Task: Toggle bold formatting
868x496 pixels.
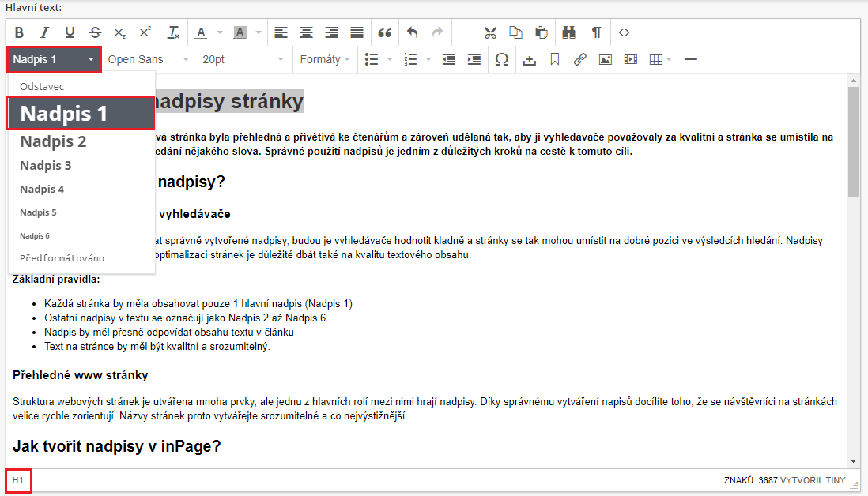Action: point(19,32)
